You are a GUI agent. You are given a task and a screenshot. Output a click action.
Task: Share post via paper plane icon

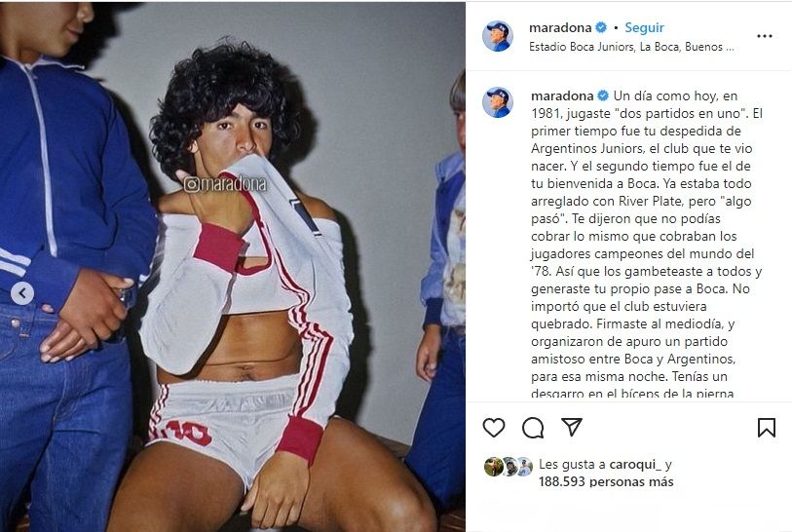click(x=572, y=427)
